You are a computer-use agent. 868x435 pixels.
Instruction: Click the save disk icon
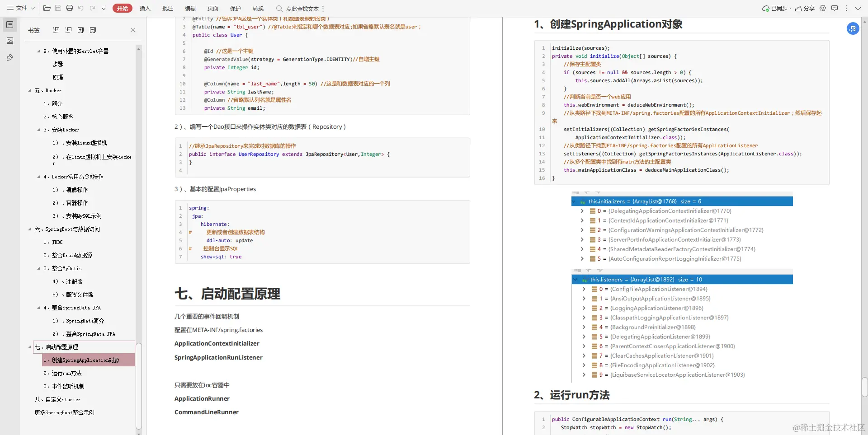(58, 8)
